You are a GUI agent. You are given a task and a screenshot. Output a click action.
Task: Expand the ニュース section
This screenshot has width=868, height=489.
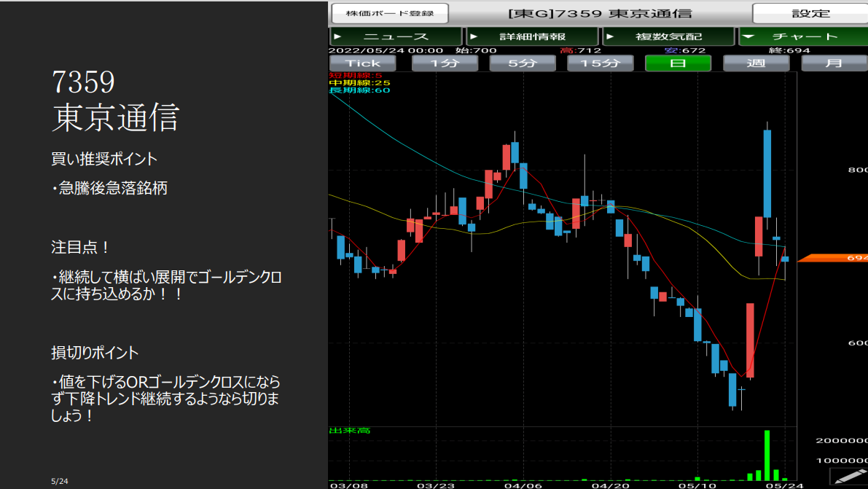click(395, 36)
